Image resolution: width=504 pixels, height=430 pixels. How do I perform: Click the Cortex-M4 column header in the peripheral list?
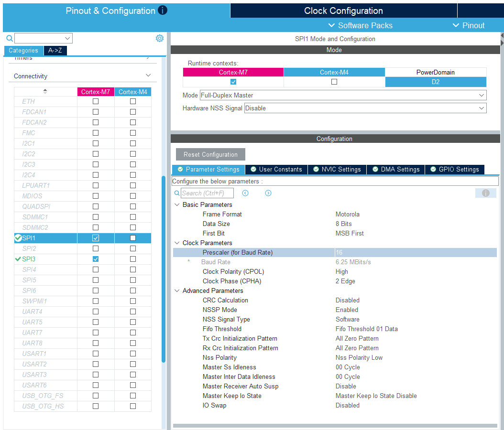(x=133, y=92)
